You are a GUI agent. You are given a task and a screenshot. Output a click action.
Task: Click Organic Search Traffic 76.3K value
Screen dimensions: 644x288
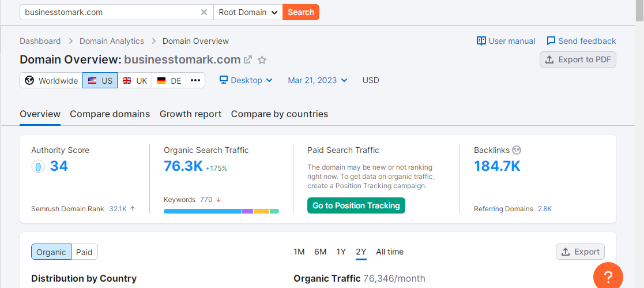point(183,166)
